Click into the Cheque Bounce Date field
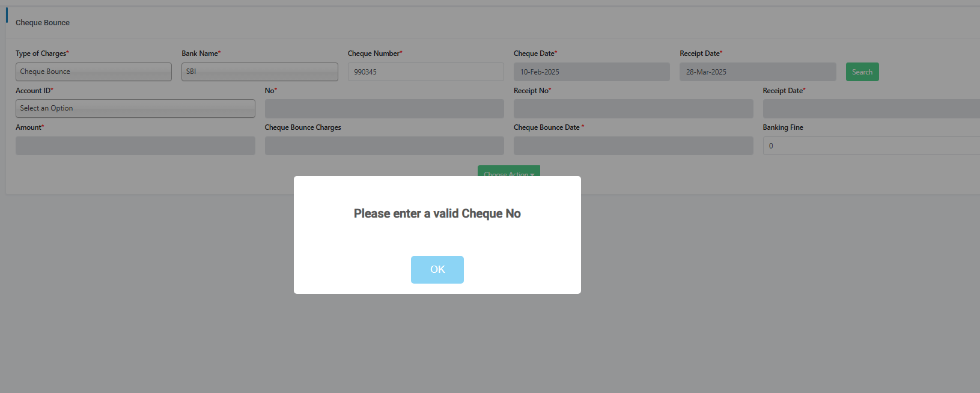Screen dimensions: 980x393 [x=633, y=145]
